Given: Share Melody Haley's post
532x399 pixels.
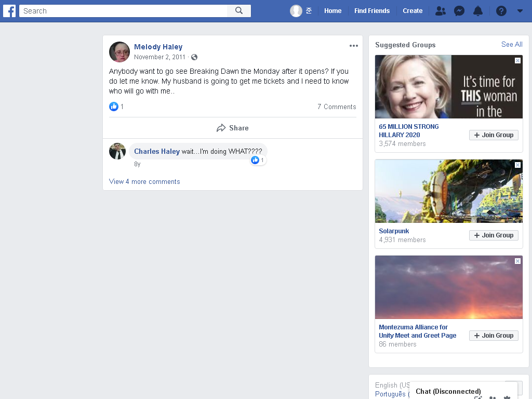Looking at the screenshot, I should [233, 128].
